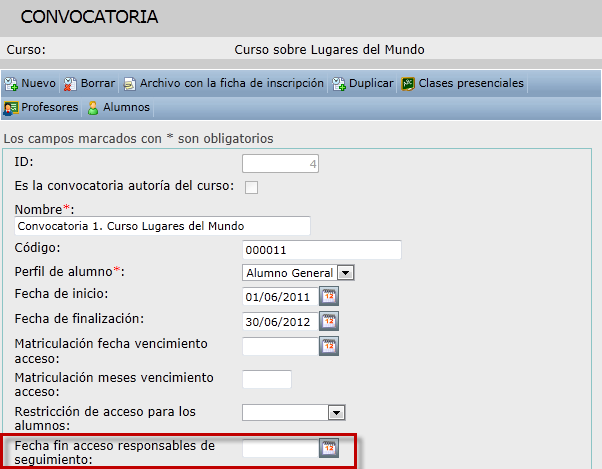Click the Duplicar icon

point(339,84)
